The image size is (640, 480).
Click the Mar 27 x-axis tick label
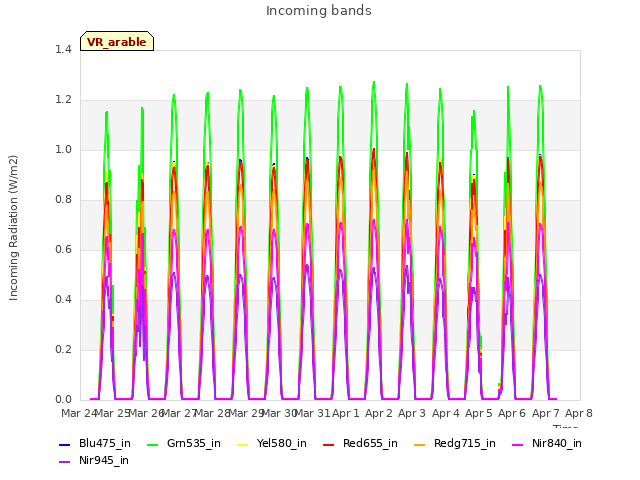tap(179, 413)
